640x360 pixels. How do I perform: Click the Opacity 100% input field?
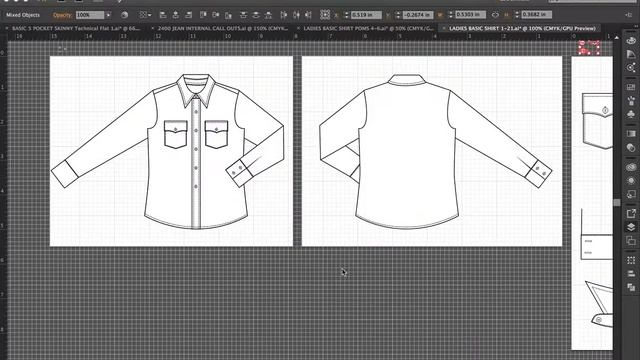click(90, 15)
